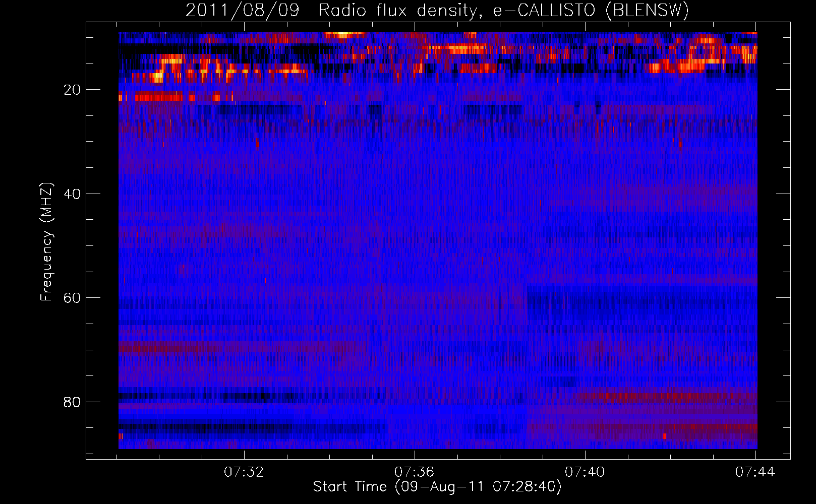The image size is (816, 504).
Task: Click the 60 MHz frequency tick label
Action: (x=73, y=298)
